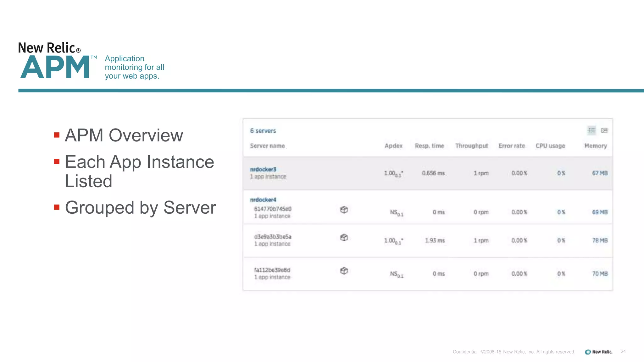644x362 pixels.
Task: Select container fa112be39e8d row name
Action: (272, 270)
